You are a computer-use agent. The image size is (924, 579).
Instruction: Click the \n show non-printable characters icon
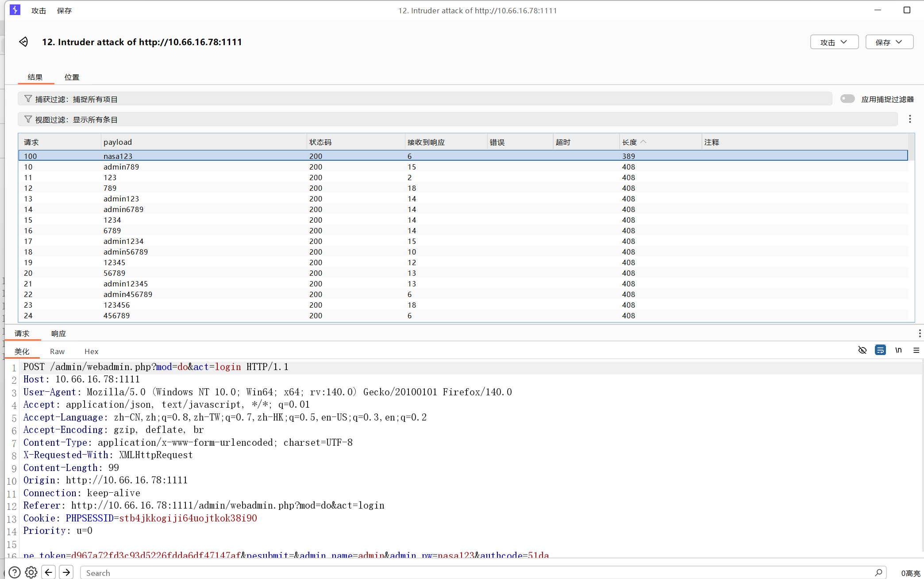point(898,350)
